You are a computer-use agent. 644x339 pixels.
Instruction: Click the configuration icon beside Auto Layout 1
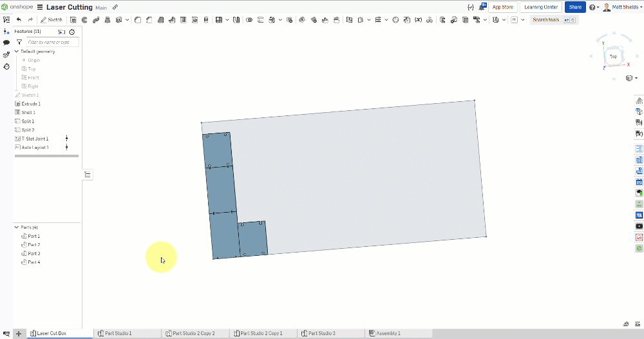click(x=66, y=147)
